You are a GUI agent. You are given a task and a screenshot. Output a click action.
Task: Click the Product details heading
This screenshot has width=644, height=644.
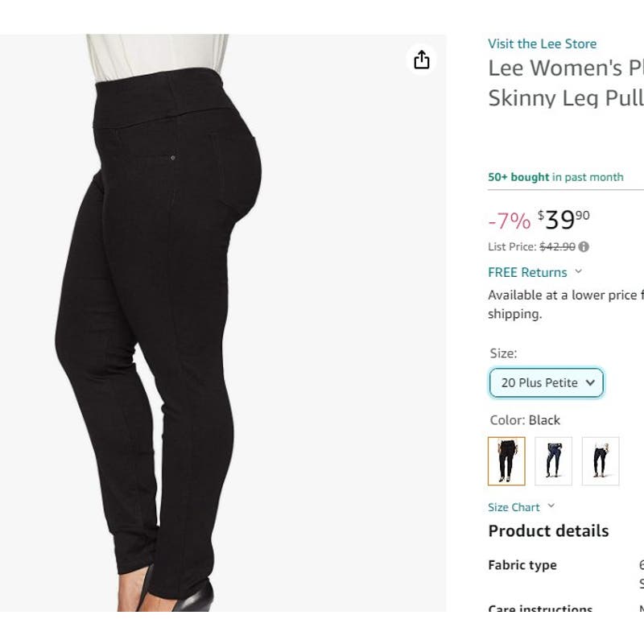(x=548, y=530)
